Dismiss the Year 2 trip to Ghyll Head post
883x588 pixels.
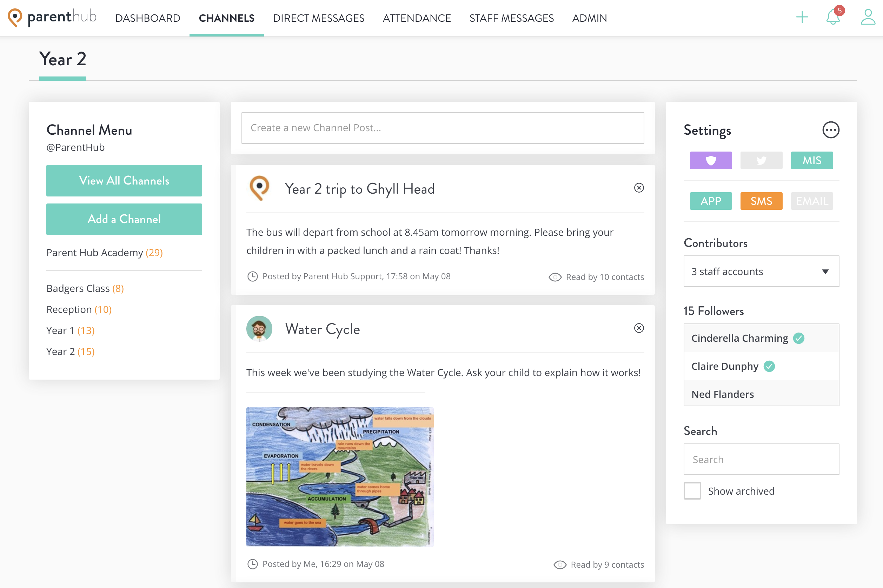point(639,188)
